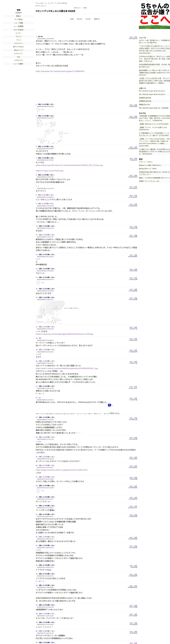Open NFL 2024/25 Super Bowl LIX part 4
The width and height of the screenshot is (170, 644).
152,94
